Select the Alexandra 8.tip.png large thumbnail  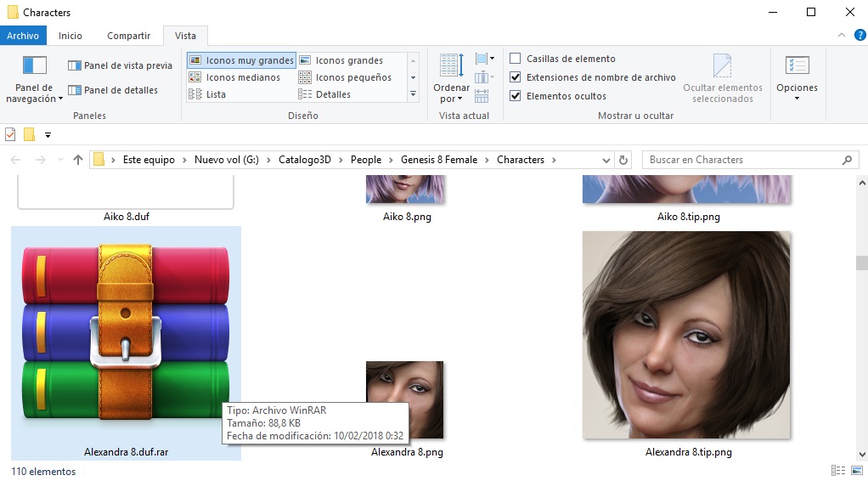[x=686, y=335]
